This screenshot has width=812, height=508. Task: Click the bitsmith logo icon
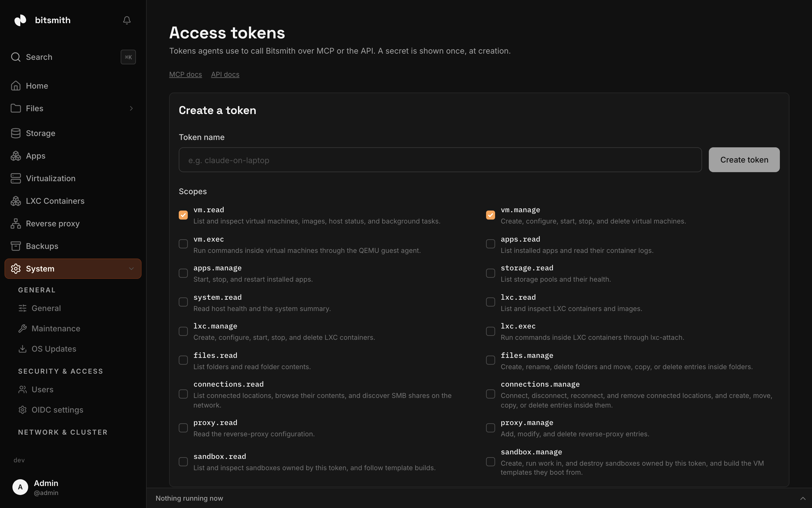(20, 20)
